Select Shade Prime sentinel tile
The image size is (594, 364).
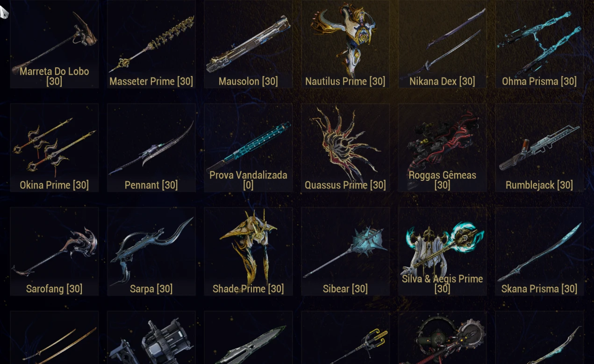click(248, 251)
